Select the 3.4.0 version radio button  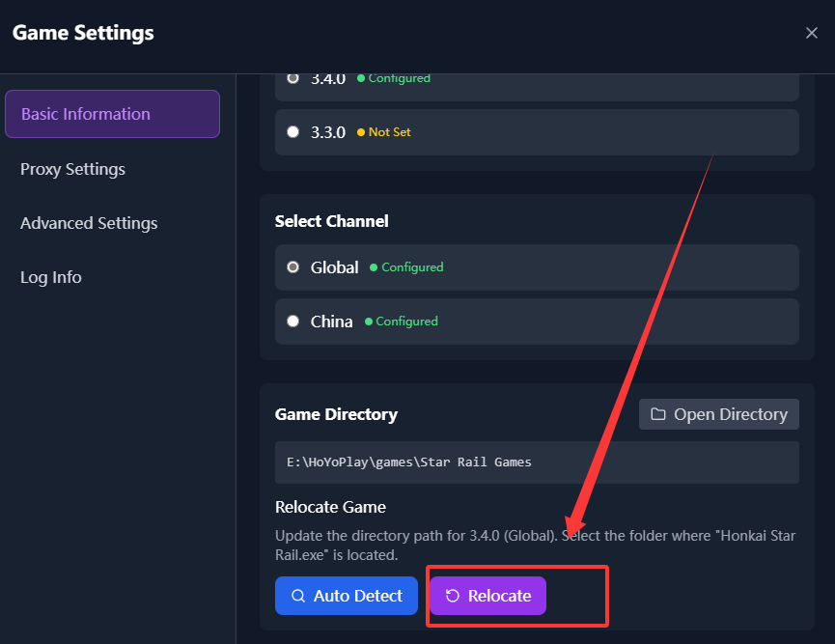[293, 78]
